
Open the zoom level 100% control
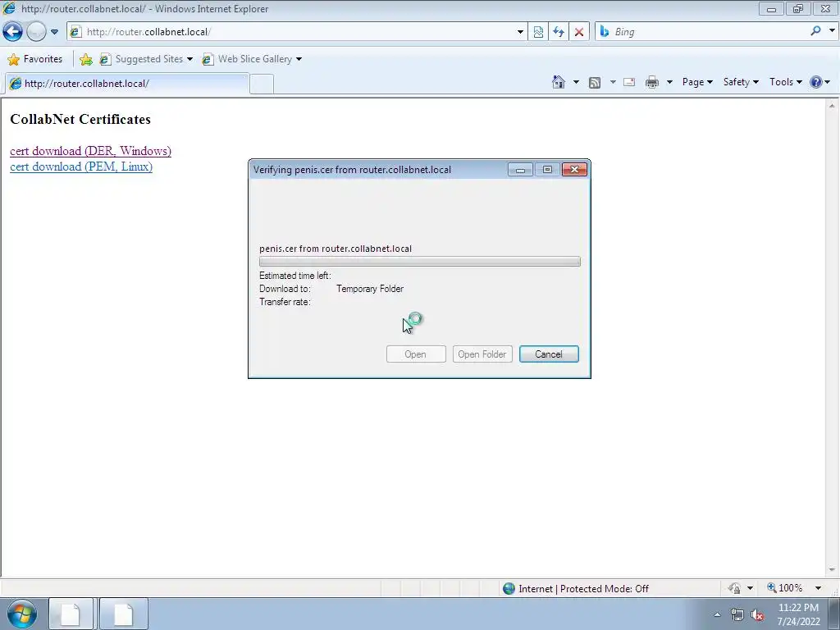pyautogui.click(x=785, y=588)
